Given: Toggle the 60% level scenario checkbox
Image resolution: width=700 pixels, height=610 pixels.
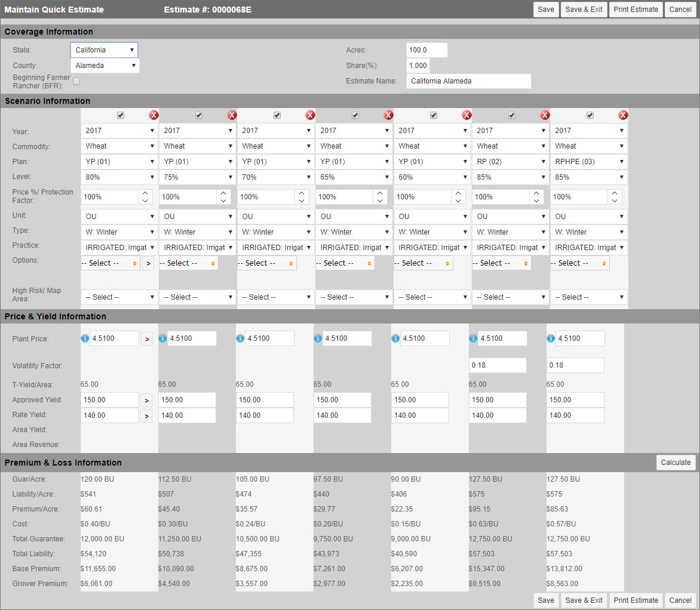Looking at the screenshot, I should pos(434,115).
